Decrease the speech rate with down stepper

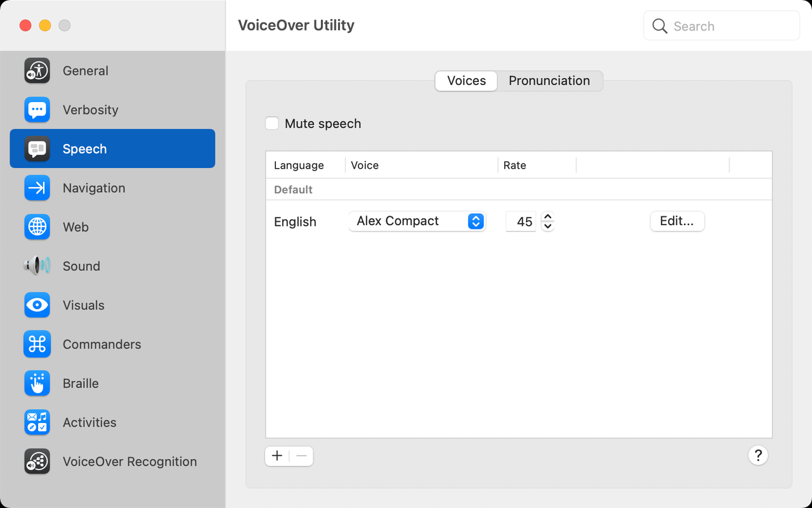548,226
